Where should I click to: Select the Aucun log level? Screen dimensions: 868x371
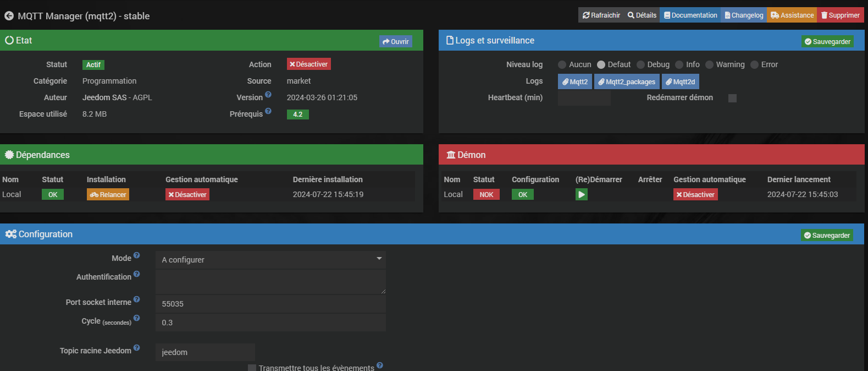pos(562,65)
